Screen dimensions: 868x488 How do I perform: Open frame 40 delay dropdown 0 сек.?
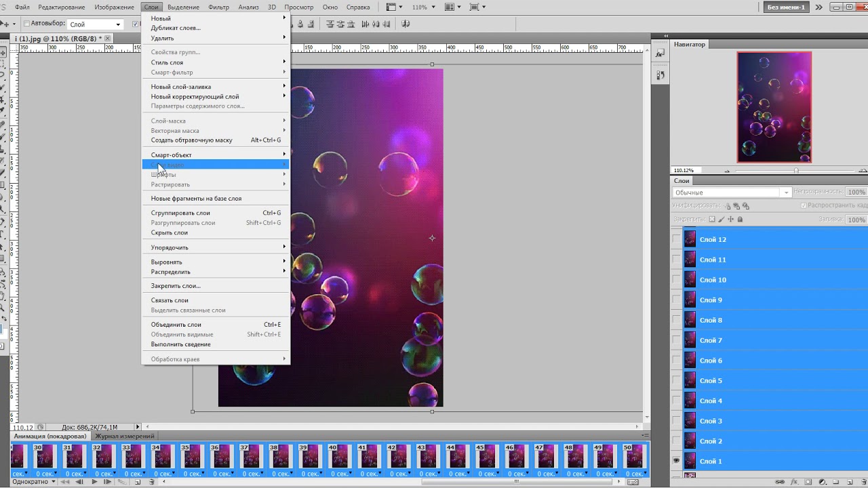340,473
